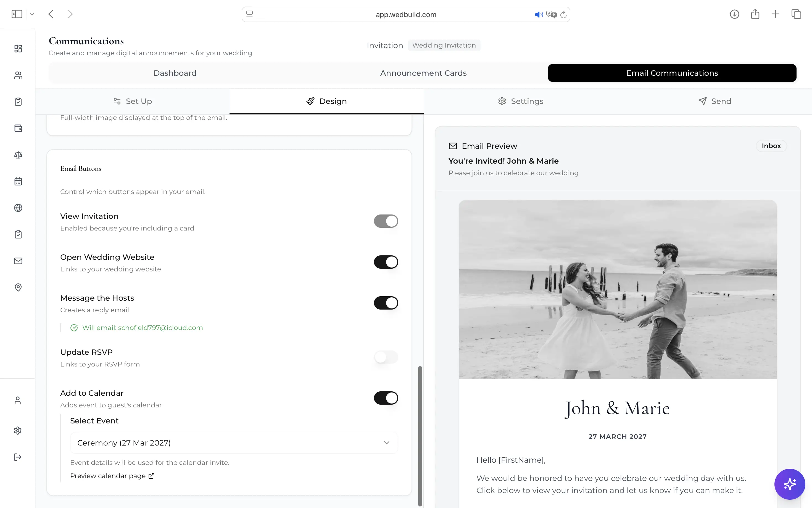
Task: Open the wallet budget icon in sidebar
Action: (18, 128)
